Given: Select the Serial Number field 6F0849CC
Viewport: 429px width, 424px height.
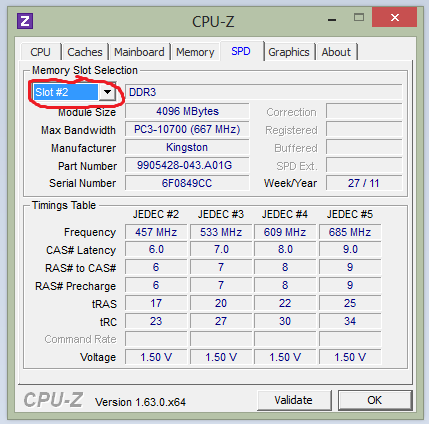Looking at the screenshot, I should pyautogui.click(x=187, y=183).
